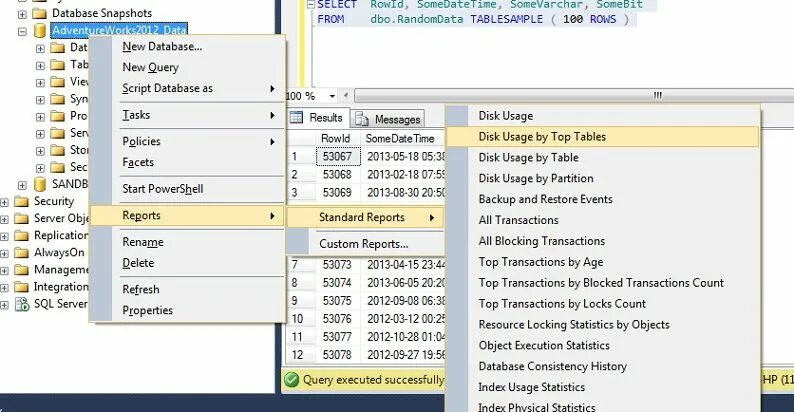Image resolution: width=794 pixels, height=412 pixels.
Task: Open the Policies submenu
Action: 187,141
